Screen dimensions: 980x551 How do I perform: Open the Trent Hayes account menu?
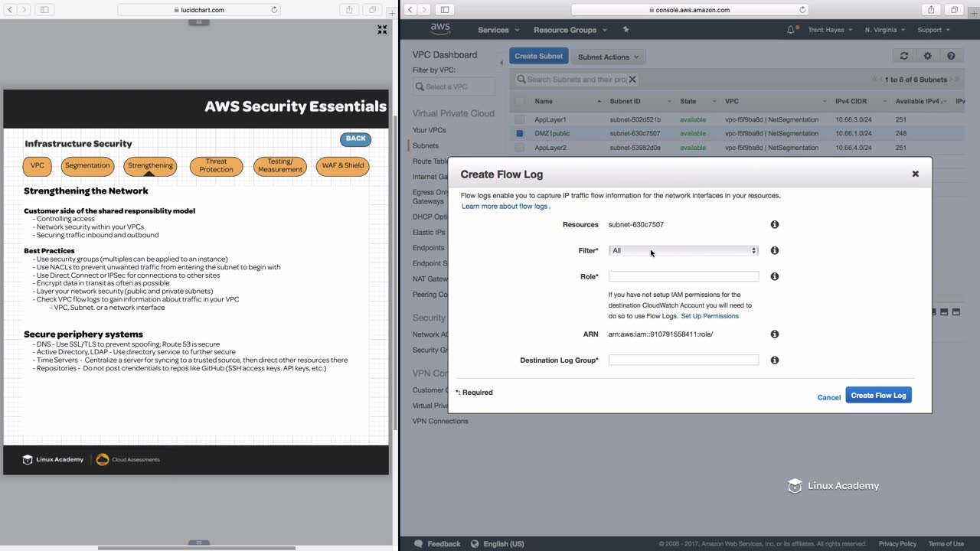(x=830, y=30)
